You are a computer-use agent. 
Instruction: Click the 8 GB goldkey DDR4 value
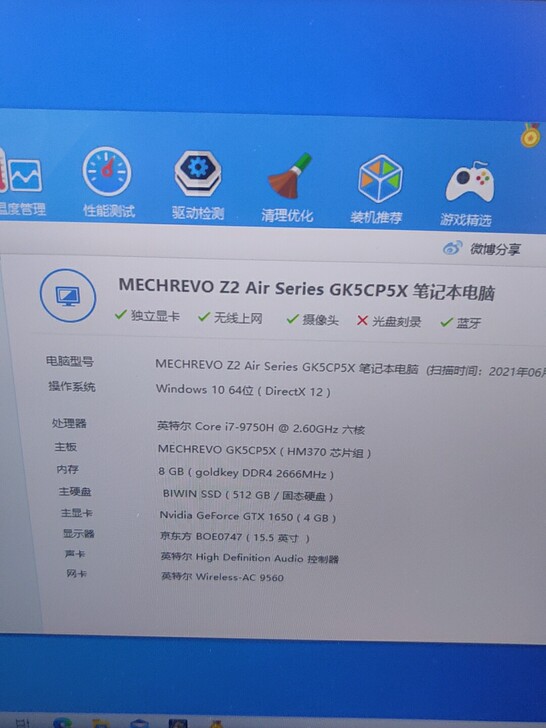point(246,473)
